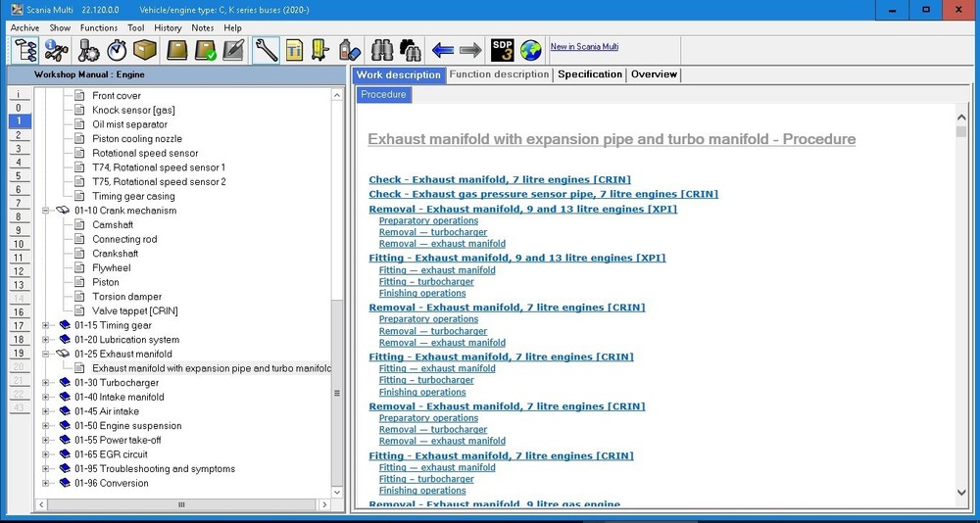The width and height of the screenshot is (980, 523).
Task: Open Removal - Exhaust manifold, 9 and 13 litre link
Action: click(x=522, y=210)
